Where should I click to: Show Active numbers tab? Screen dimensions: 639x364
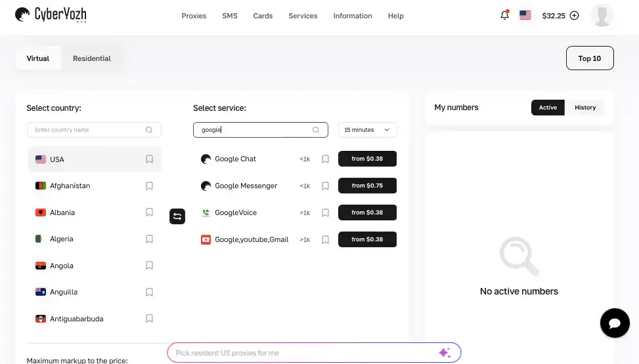548,108
